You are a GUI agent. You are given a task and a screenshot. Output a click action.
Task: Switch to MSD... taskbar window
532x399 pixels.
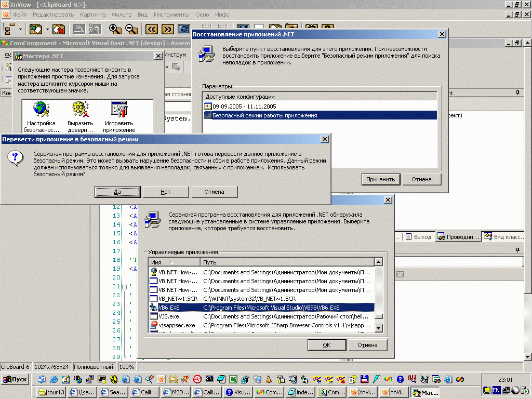[177, 392]
